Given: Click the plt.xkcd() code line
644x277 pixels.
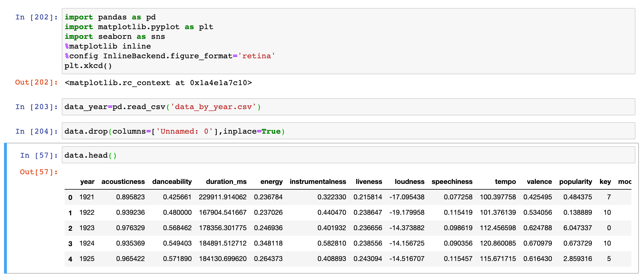Looking at the screenshot, I should pos(89,66).
